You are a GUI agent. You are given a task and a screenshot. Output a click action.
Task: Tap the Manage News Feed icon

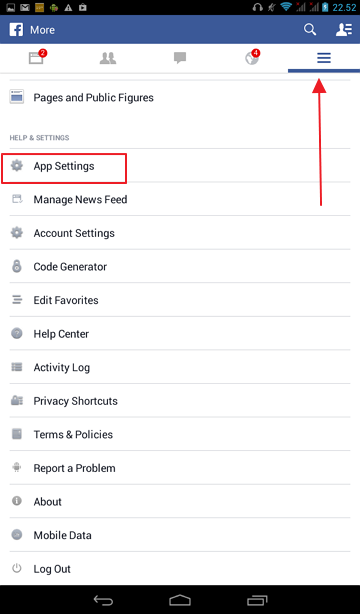coord(17,199)
